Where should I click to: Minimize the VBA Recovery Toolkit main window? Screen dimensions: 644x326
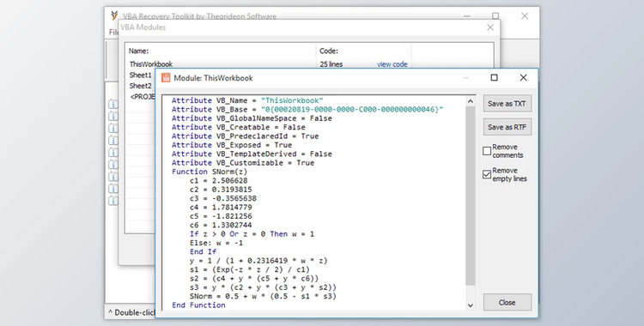[467, 16]
